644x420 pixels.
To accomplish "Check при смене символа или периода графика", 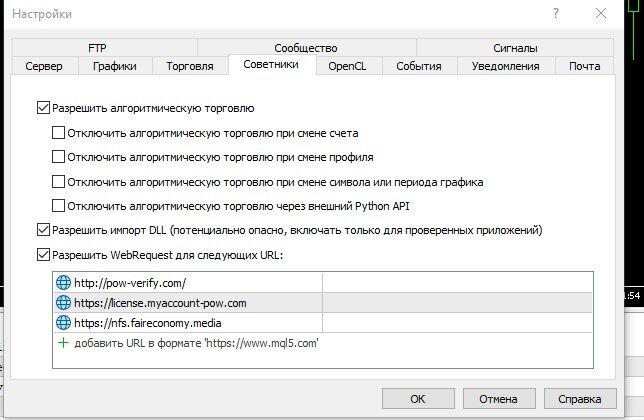I will [x=58, y=181].
